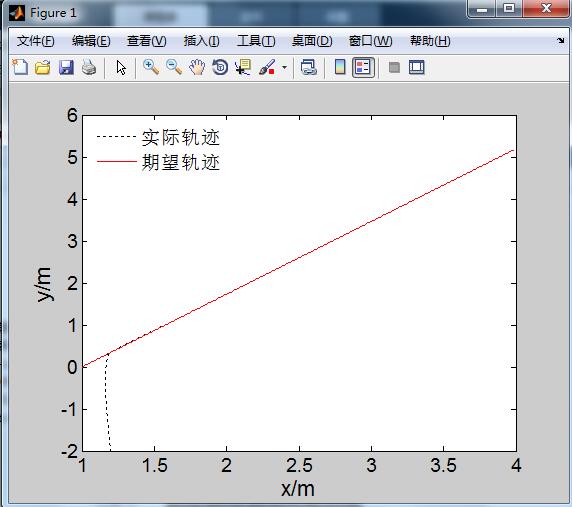Save the figure with the floppy icon

tap(66, 67)
